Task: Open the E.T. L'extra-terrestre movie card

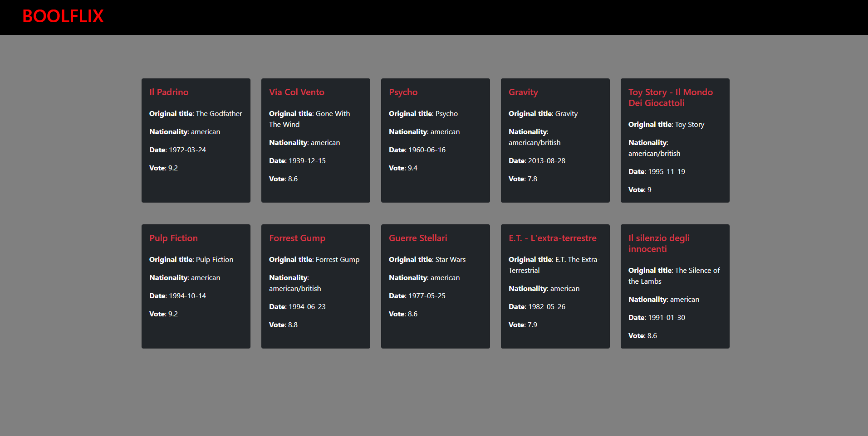Action: (x=555, y=286)
